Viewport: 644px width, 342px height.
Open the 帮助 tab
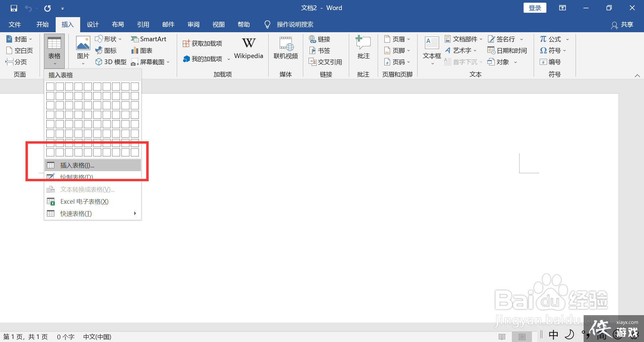pyautogui.click(x=244, y=25)
